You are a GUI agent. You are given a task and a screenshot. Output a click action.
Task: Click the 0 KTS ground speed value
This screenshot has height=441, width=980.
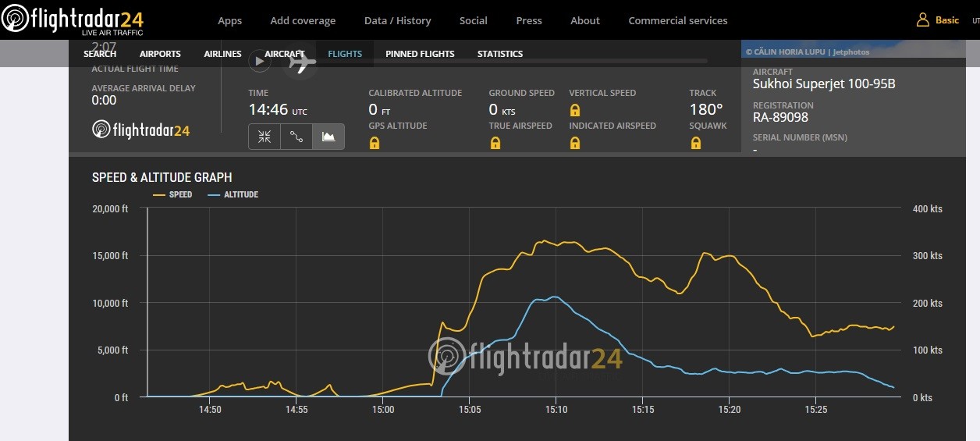[x=502, y=109]
